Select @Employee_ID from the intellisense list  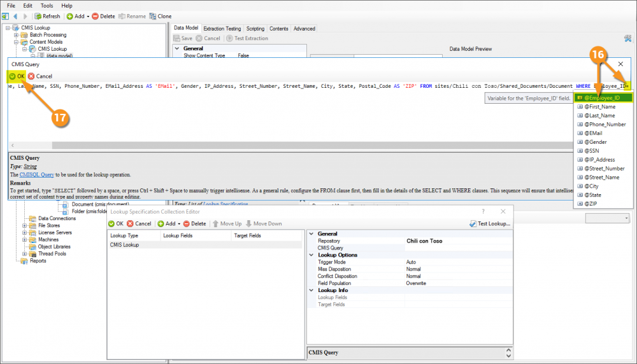[602, 98]
